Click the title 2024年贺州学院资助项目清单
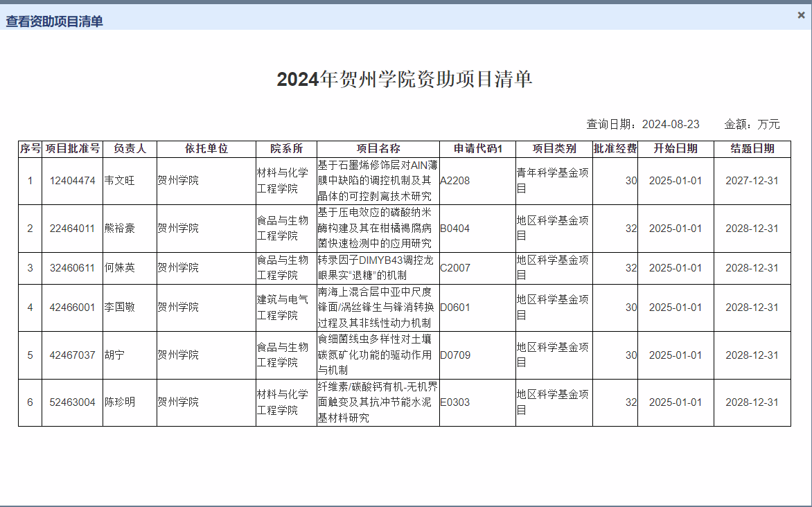 405,80
